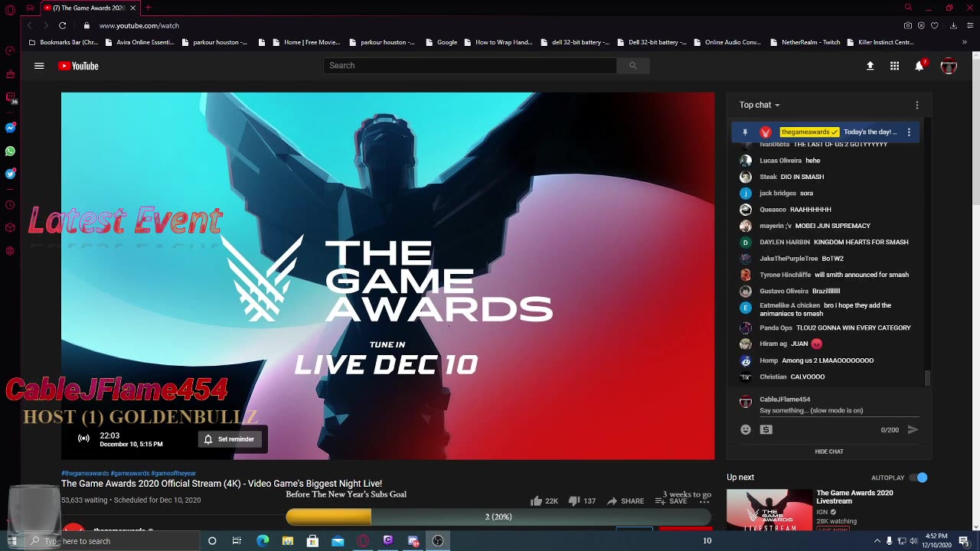This screenshot has width=980, height=551.
Task: Open Twitter in Opera sidebar
Action: pyautogui.click(x=10, y=174)
